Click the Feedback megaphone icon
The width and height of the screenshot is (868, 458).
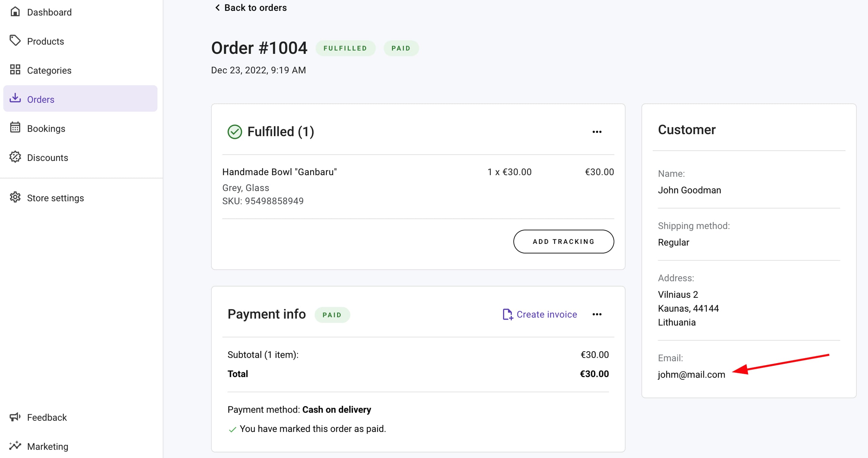click(15, 417)
